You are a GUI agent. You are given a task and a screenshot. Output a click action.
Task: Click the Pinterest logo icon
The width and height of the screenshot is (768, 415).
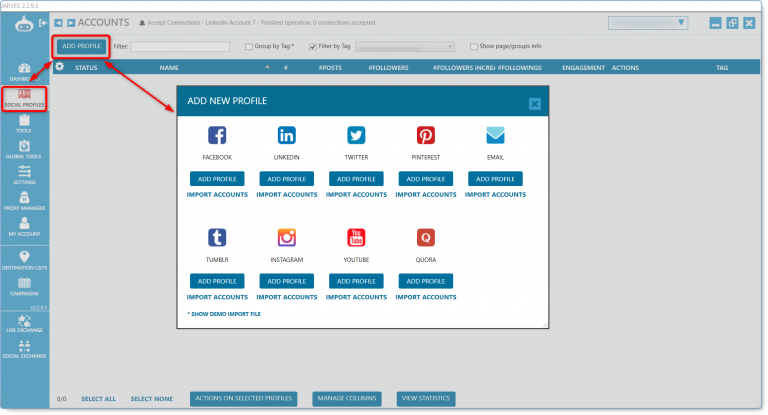425,136
